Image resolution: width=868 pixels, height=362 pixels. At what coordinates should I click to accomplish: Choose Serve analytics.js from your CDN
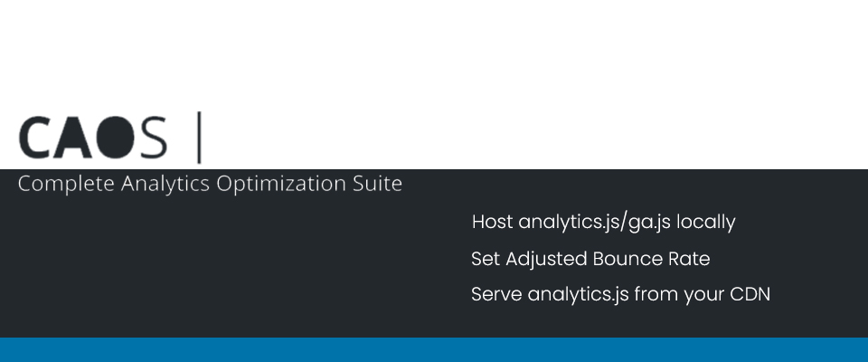click(620, 294)
